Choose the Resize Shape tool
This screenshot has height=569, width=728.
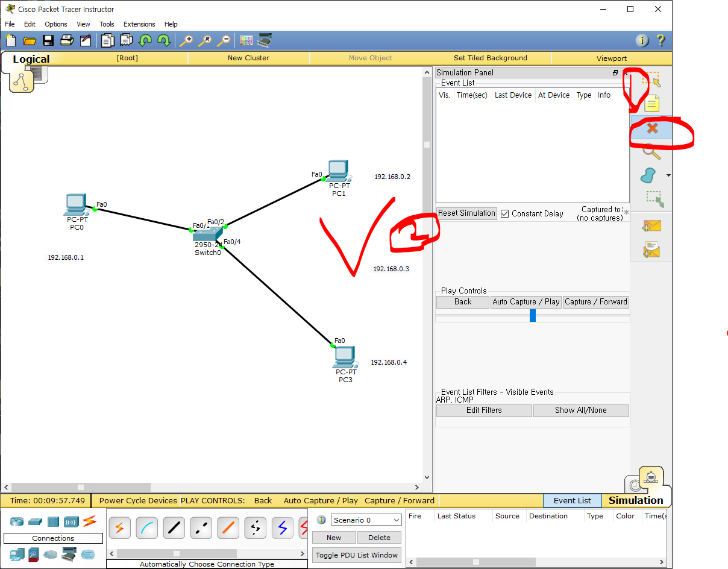(654, 200)
